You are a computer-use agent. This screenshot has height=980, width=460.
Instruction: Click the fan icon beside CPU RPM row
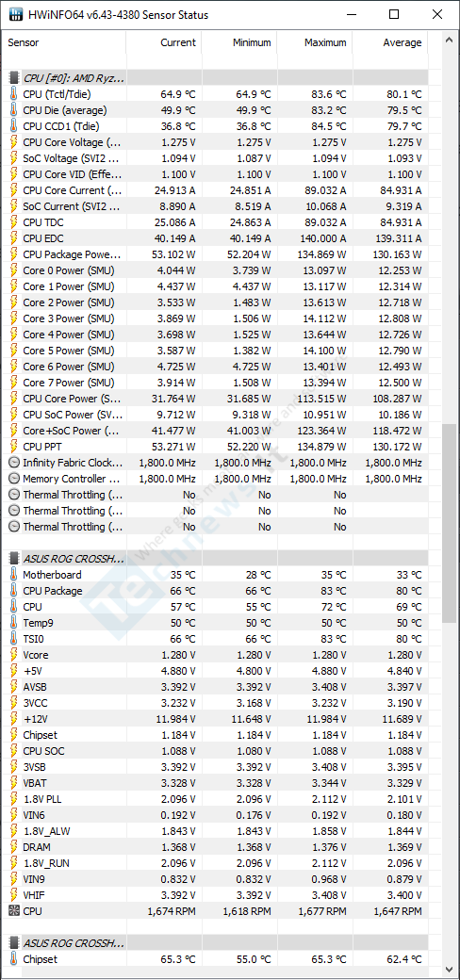(14, 911)
